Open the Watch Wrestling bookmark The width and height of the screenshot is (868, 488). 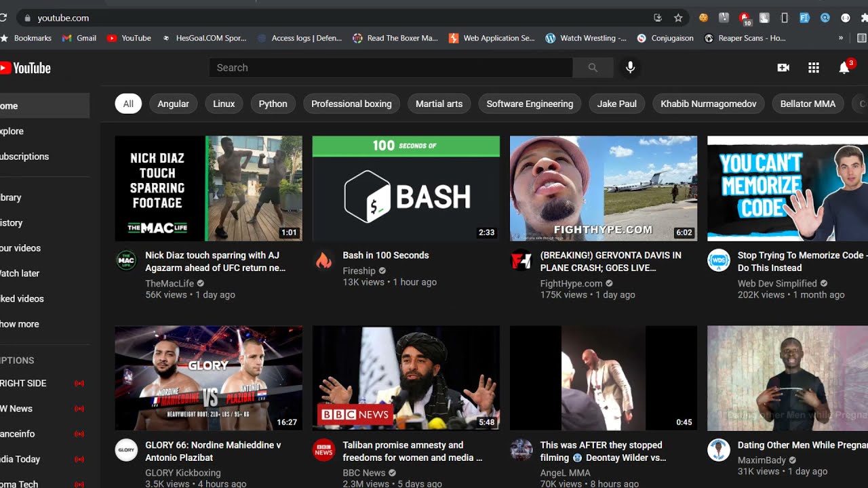pyautogui.click(x=586, y=38)
